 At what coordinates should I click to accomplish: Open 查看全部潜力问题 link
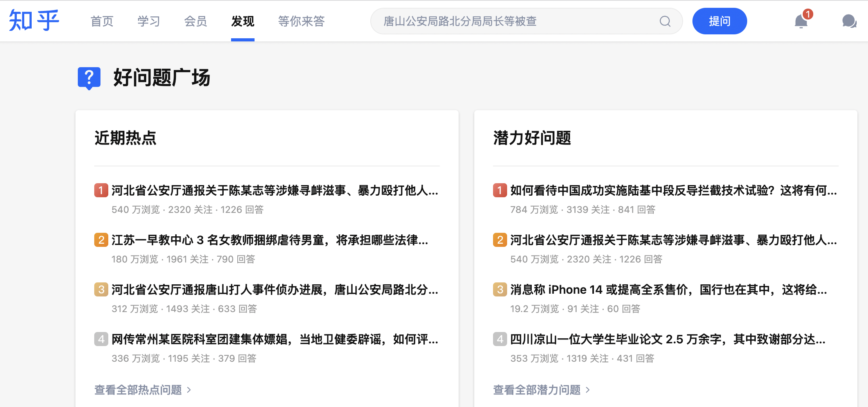point(537,390)
